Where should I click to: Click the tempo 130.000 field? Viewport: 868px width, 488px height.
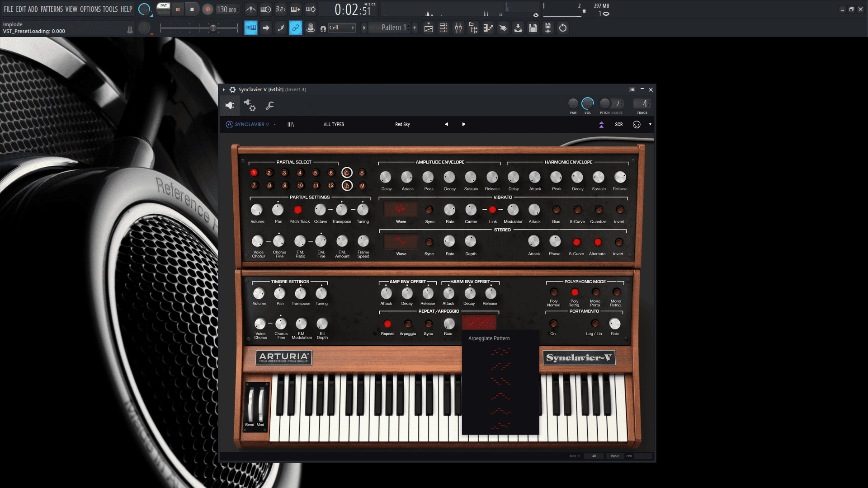coord(227,9)
